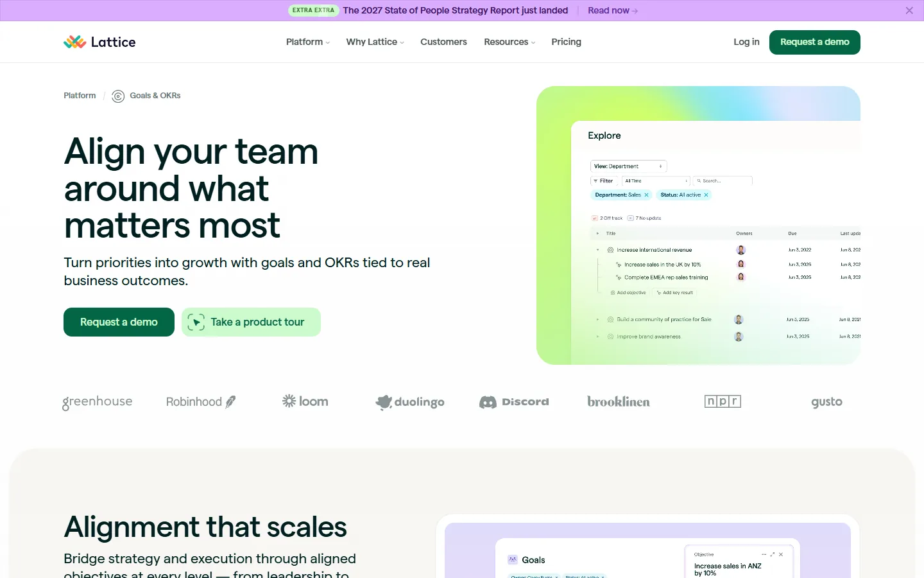The image size is (924, 578).
Task: Expand the Resources navigation menu
Action: pyautogui.click(x=509, y=42)
